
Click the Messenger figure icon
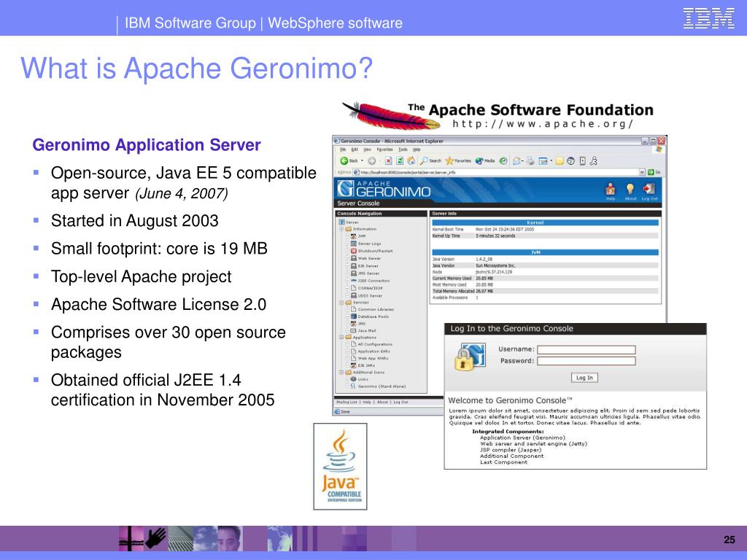pyautogui.click(x=594, y=161)
